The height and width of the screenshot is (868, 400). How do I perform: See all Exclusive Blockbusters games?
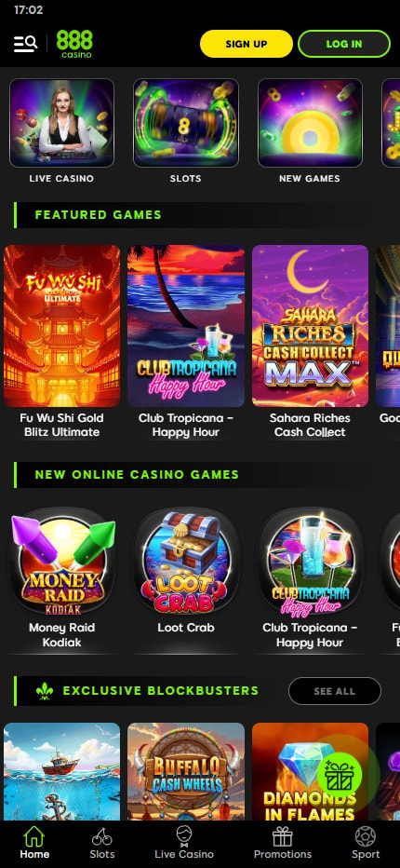[x=335, y=691]
